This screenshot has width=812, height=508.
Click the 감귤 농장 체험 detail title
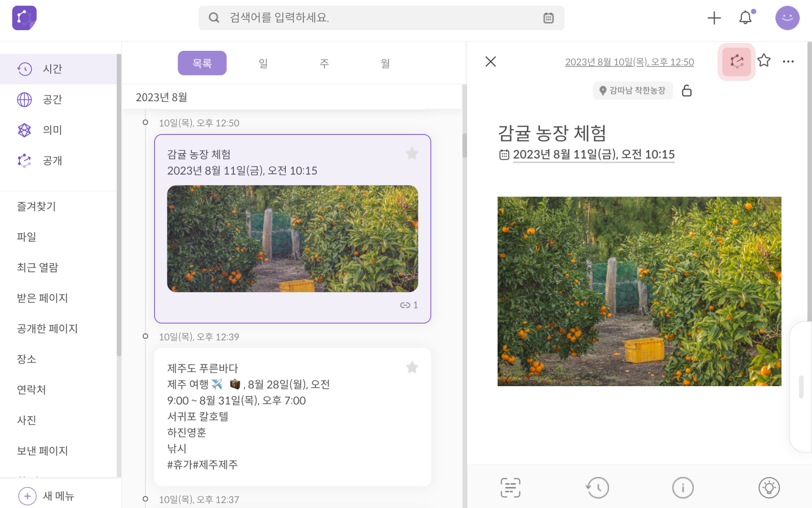pyautogui.click(x=552, y=133)
